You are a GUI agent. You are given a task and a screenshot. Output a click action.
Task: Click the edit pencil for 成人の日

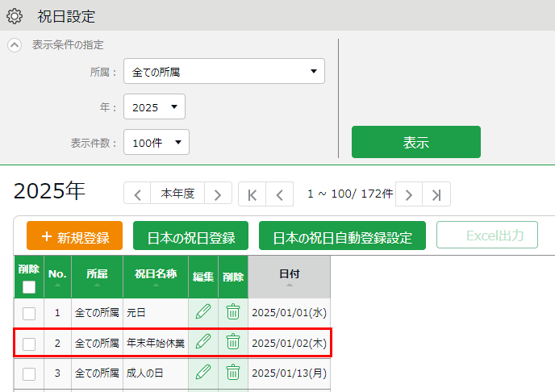(203, 372)
